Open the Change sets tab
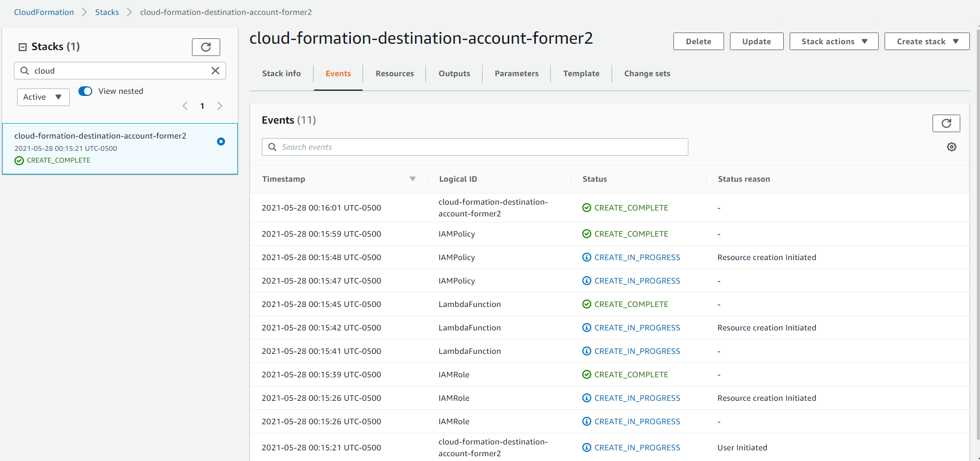980x461 pixels. pyautogui.click(x=647, y=74)
